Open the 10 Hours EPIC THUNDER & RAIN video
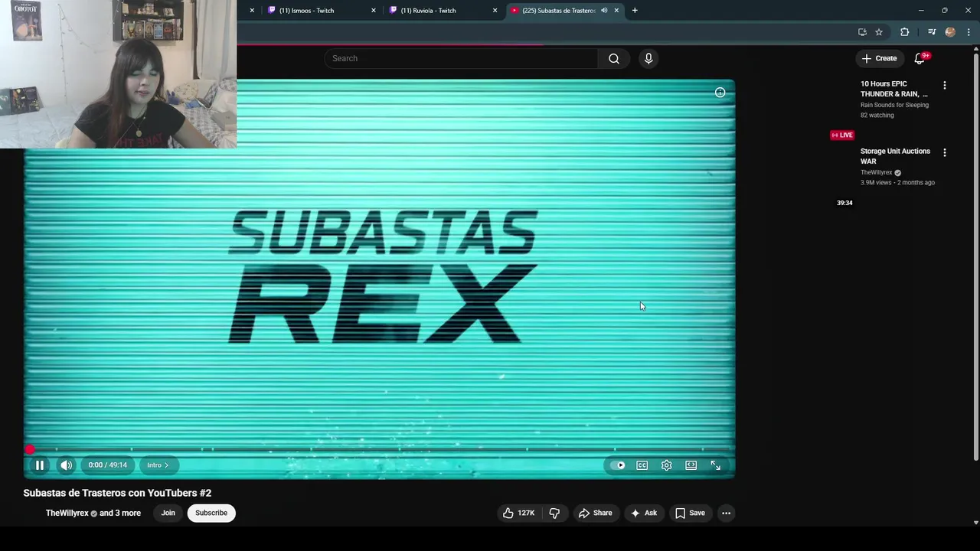Screen dimensions: 980x551 click(894, 89)
